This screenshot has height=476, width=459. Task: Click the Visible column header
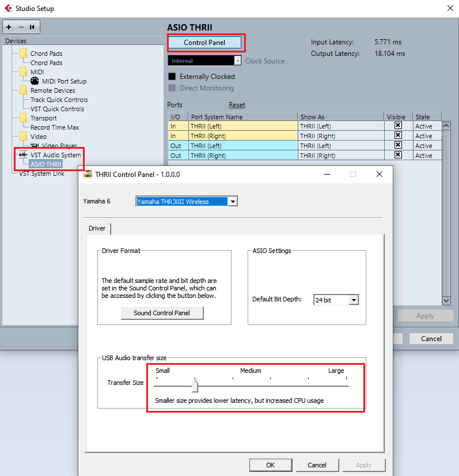(399, 117)
